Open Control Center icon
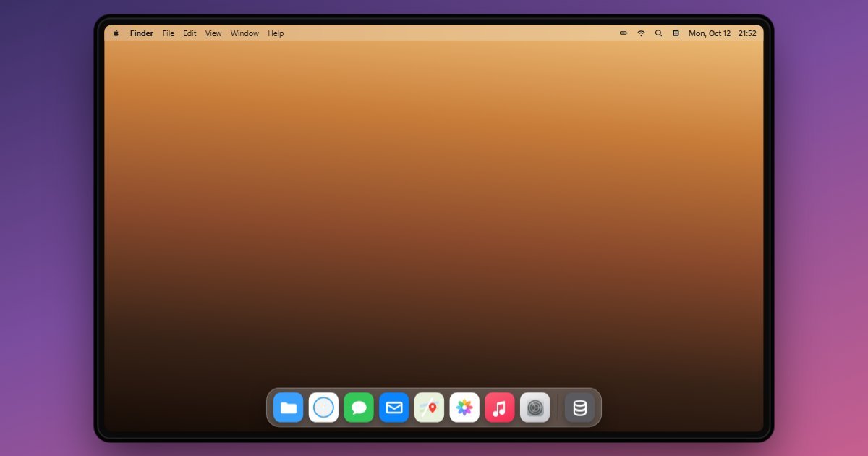The width and height of the screenshot is (868, 456). 676,33
